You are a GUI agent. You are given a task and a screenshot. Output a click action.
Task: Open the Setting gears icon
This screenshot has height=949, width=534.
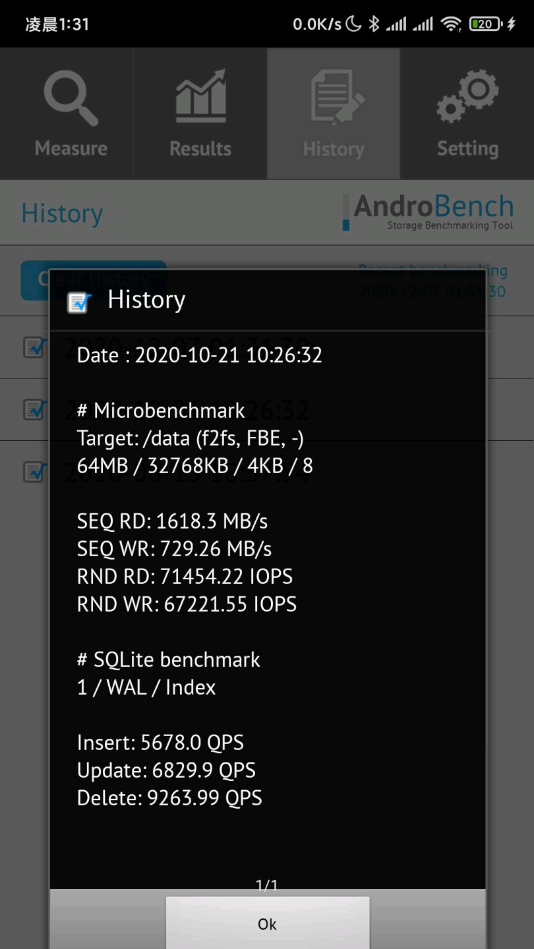pos(467,96)
